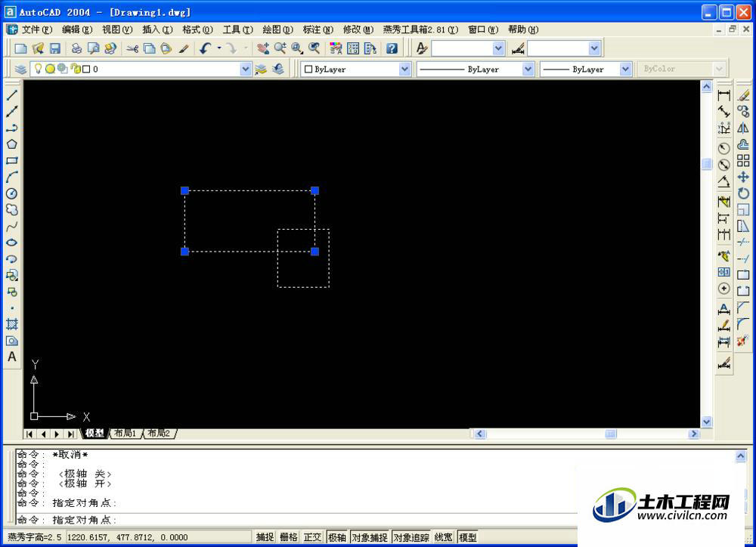Toggle 对象捕捉 object snap
Viewport: 756px width, 547px height.
coord(370,537)
